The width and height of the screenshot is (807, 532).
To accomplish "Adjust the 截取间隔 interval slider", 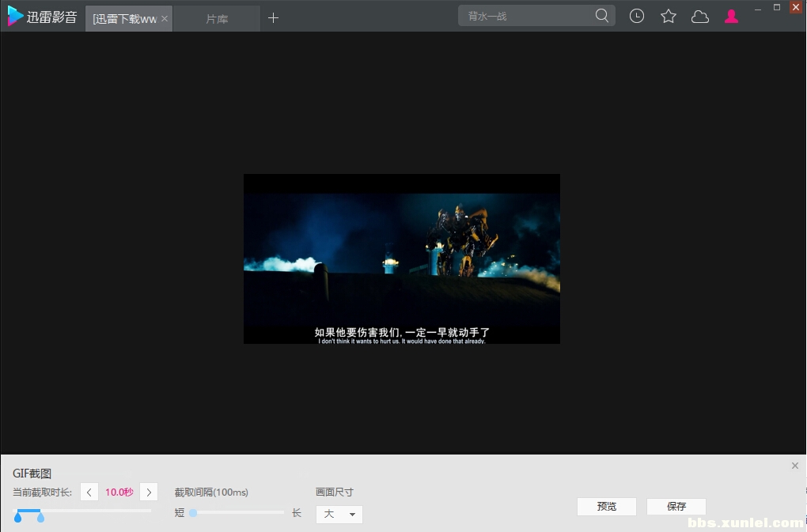I will pos(192,512).
